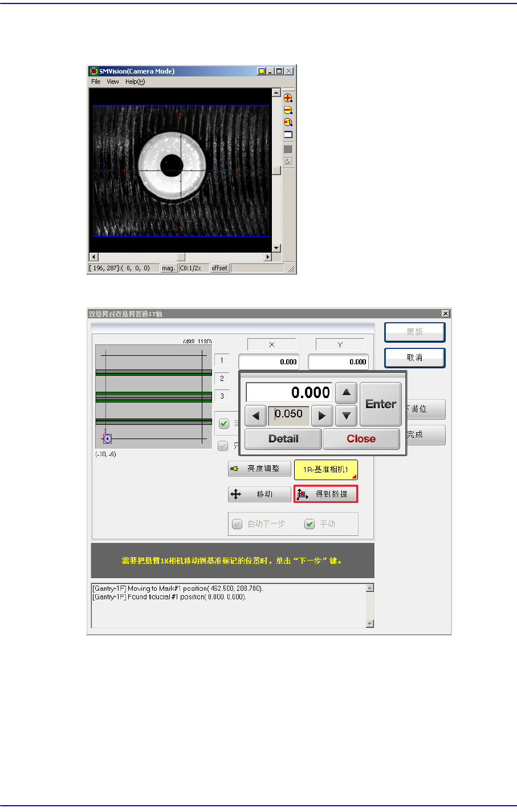Close the dual gantry dialog with X
Image resolution: width=517 pixels, height=812 pixels.
(446, 314)
